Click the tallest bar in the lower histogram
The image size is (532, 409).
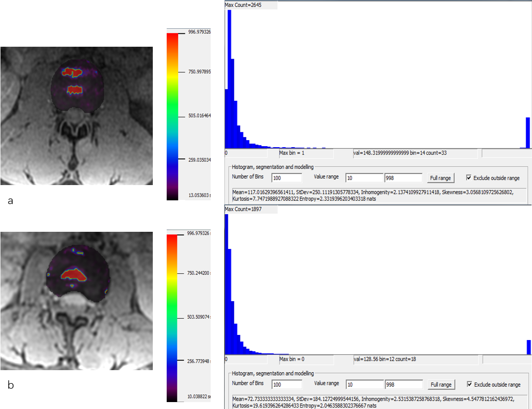coord(226,285)
